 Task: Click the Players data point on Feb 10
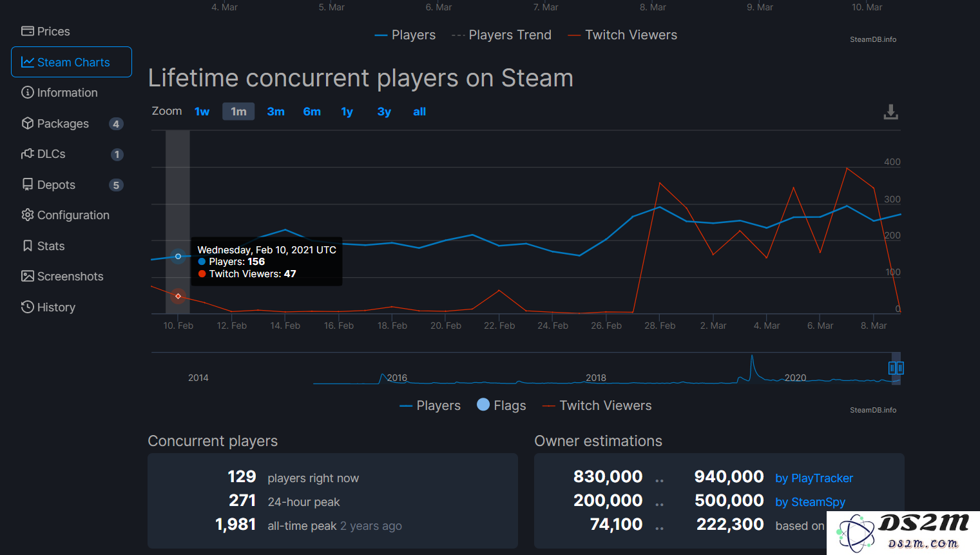(178, 257)
